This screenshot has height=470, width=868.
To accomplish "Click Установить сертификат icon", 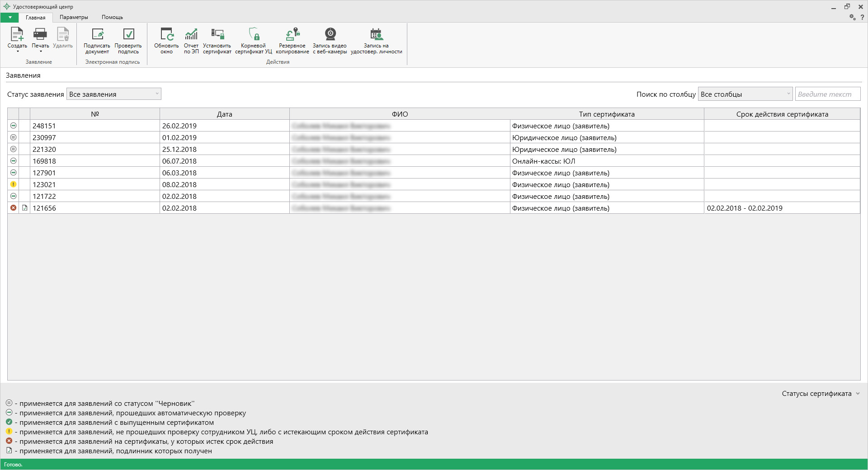I will coord(217,35).
